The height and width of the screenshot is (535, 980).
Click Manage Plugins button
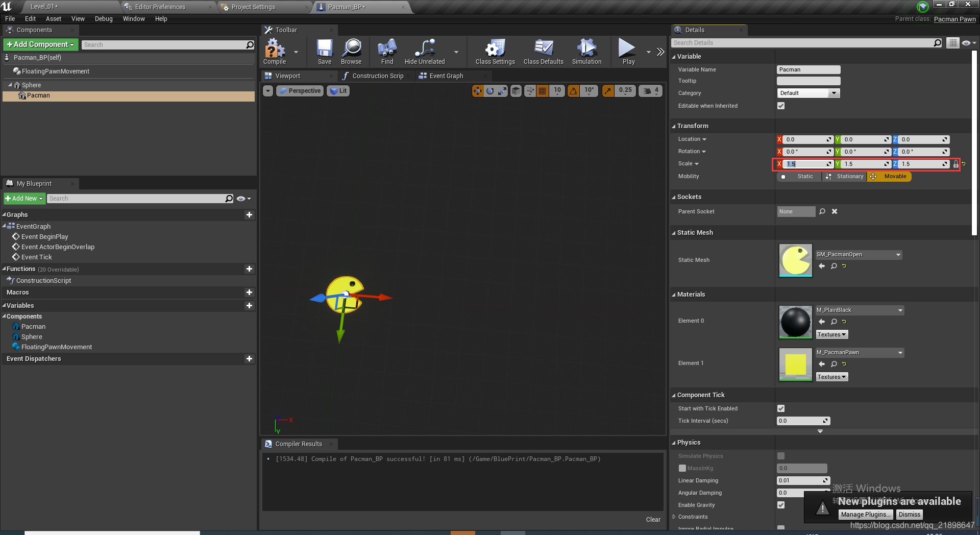866,515
